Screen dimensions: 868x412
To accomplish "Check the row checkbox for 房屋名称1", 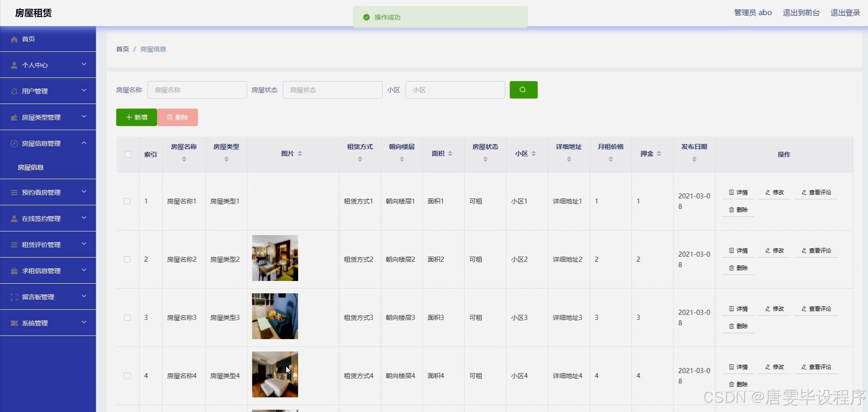I will [127, 201].
